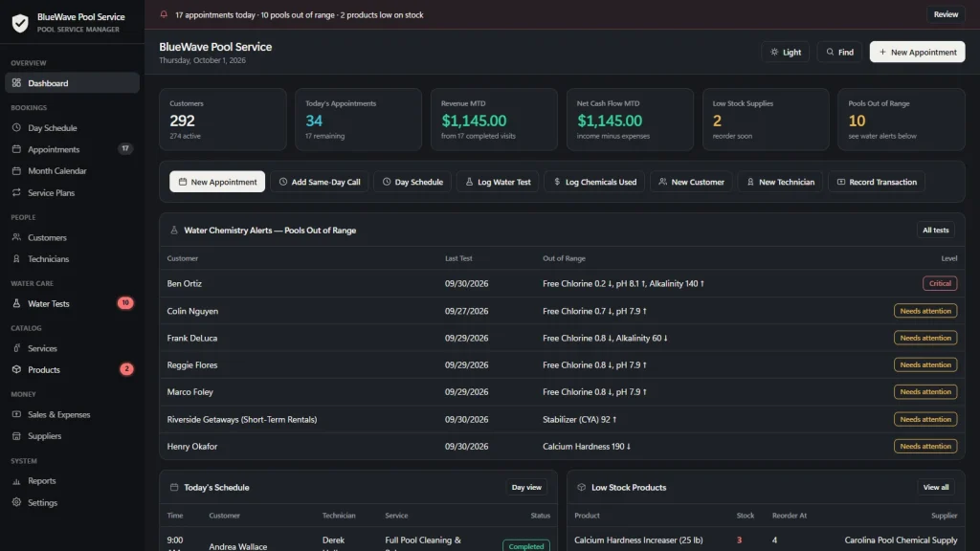Click the notification bell icon in banner
This screenshot has height=551, width=980.
point(164,14)
